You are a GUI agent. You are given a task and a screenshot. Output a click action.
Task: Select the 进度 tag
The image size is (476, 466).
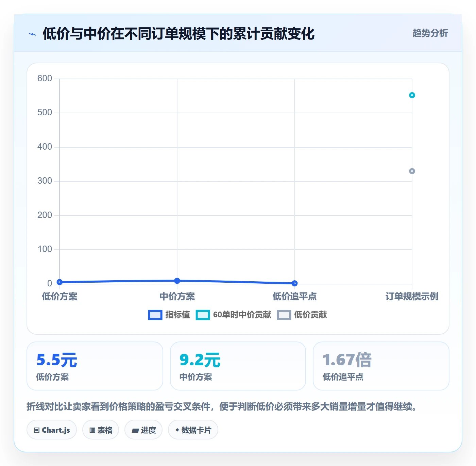point(143,430)
